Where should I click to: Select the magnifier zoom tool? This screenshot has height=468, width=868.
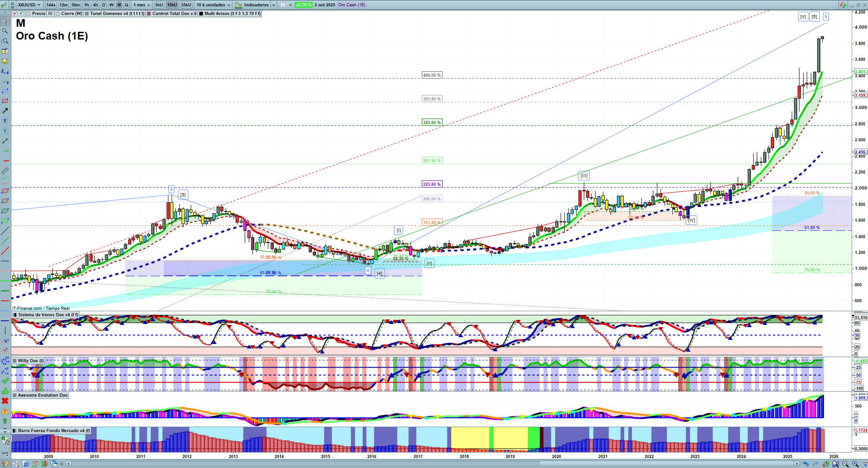pos(5,31)
